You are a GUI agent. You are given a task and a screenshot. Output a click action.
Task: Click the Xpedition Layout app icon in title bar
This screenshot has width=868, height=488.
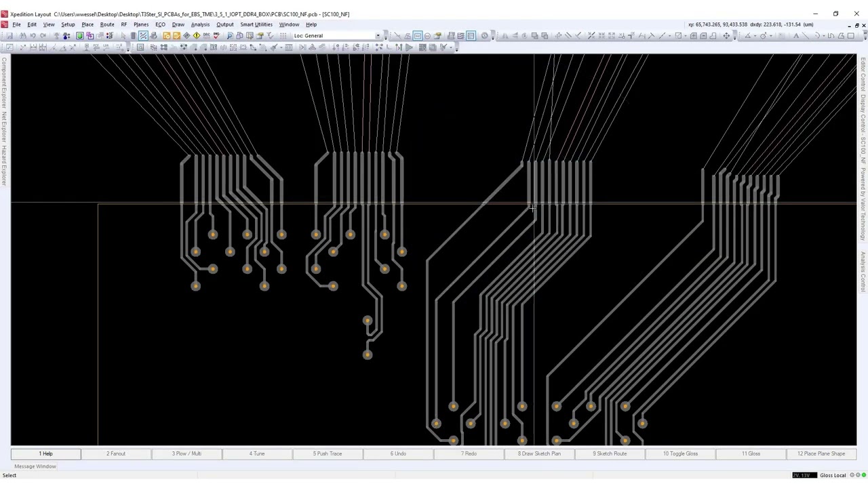5,14
